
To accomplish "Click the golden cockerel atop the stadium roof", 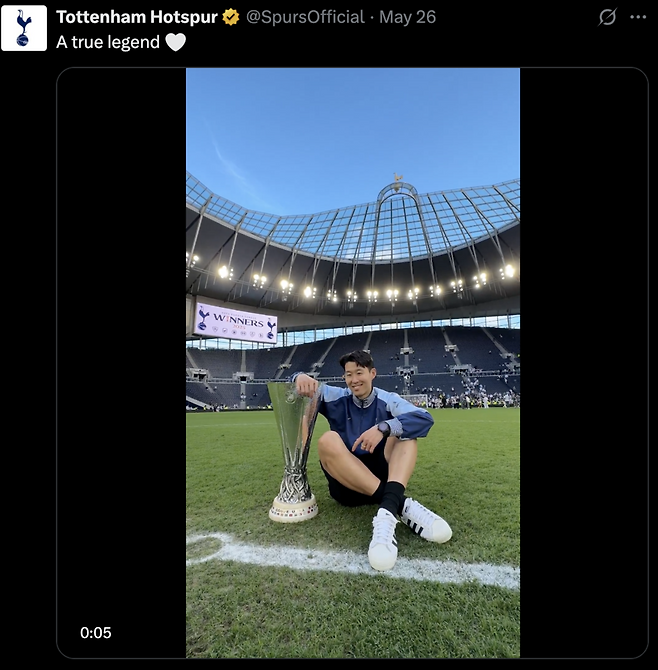I will pos(398,181).
